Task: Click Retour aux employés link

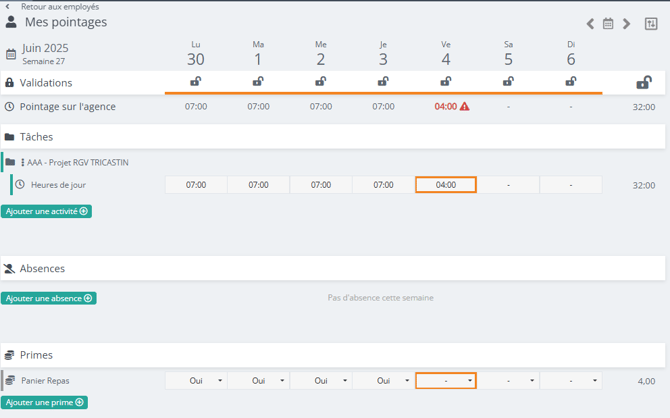Action: [59, 7]
